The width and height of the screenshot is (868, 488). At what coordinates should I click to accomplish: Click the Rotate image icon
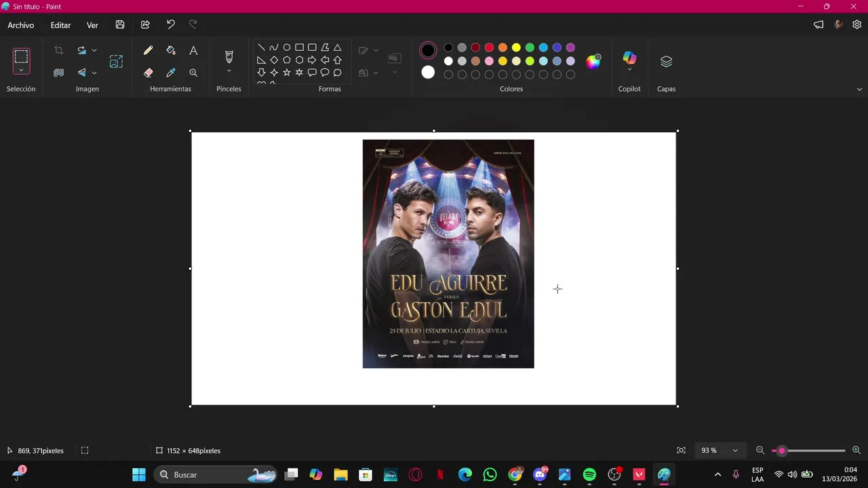(x=81, y=50)
